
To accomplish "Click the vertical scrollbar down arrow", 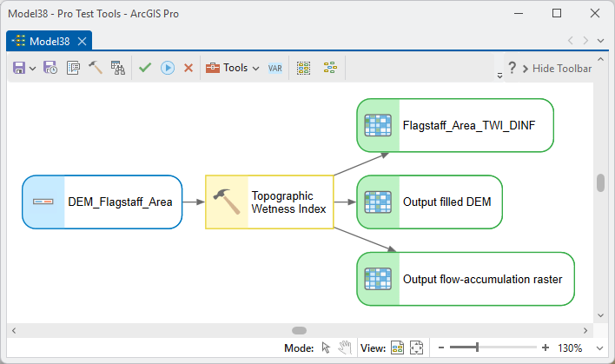I will pyautogui.click(x=600, y=315).
